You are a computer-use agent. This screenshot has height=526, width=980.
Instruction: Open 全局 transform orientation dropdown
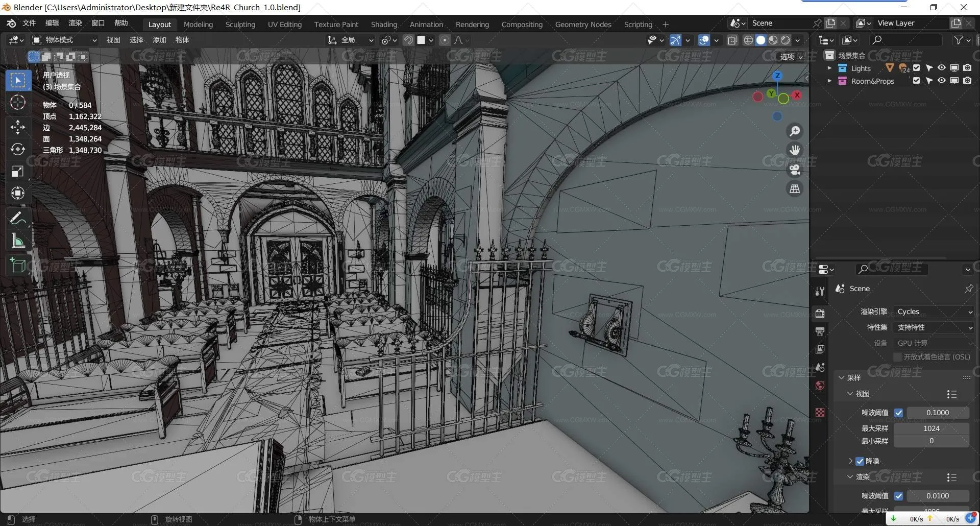coord(351,40)
